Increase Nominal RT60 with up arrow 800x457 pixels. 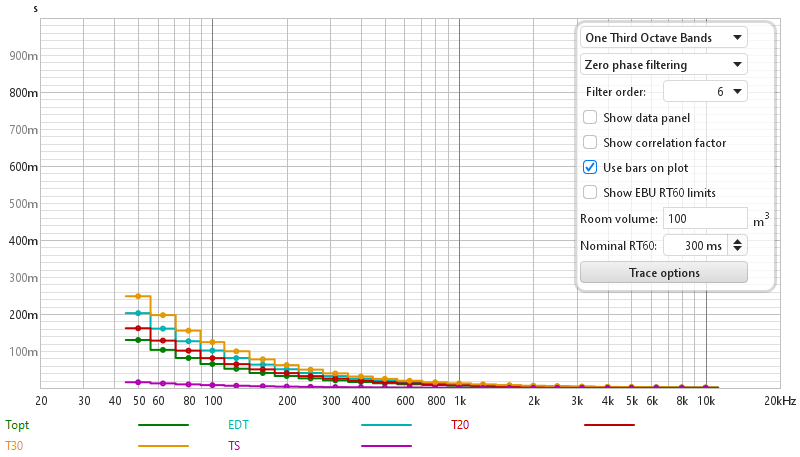click(738, 241)
